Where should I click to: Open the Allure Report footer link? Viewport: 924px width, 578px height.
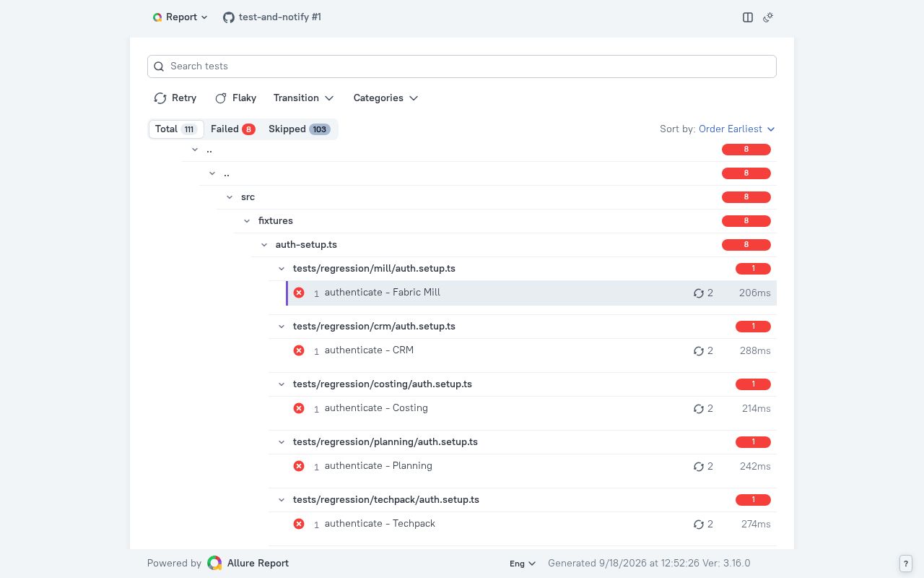[x=258, y=564]
